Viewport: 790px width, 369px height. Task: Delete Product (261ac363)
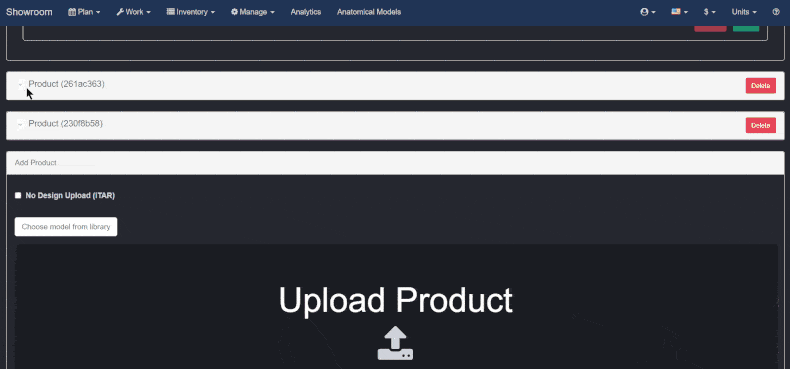tap(761, 86)
